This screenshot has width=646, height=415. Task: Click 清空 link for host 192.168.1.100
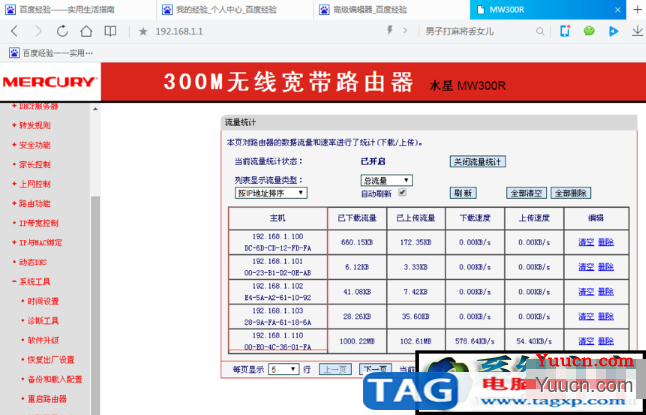[586, 242]
